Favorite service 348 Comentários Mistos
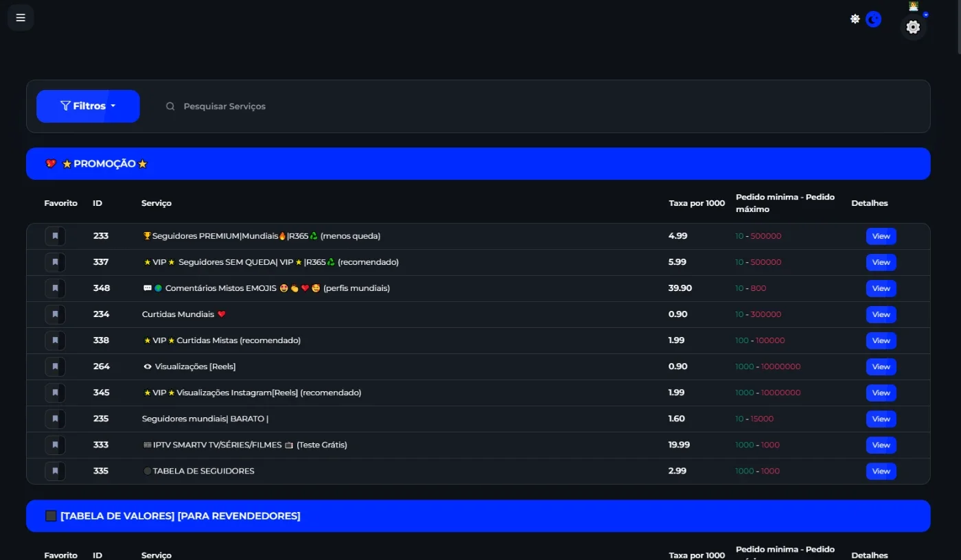The width and height of the screenshot is (961, 560). [55, 288]
